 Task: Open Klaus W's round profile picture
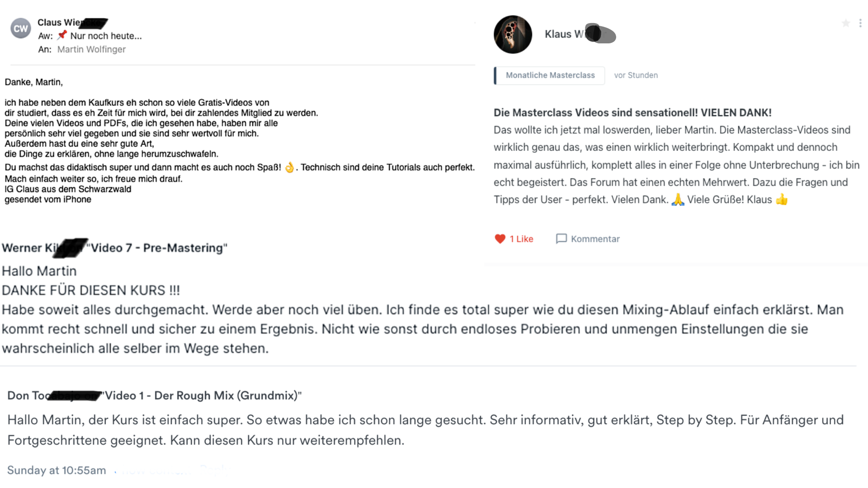pyautogui.click(x=513, y=34)
